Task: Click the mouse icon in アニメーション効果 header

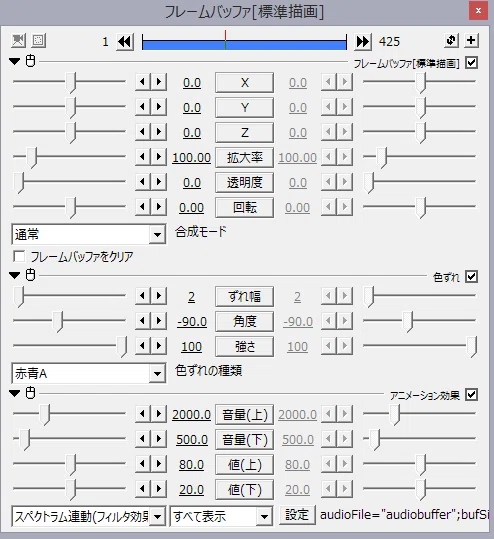Action: click(x=31, y=393)
